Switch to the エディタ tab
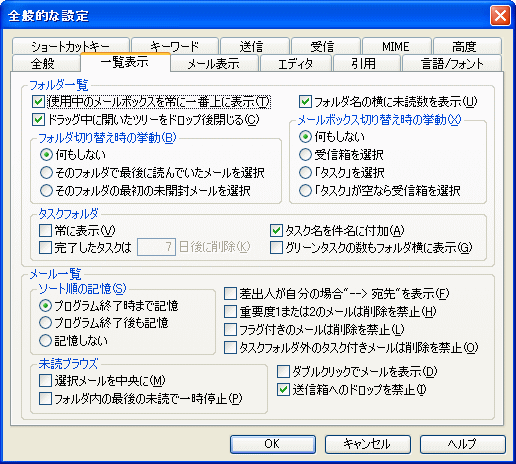 (x=296, y=63)
